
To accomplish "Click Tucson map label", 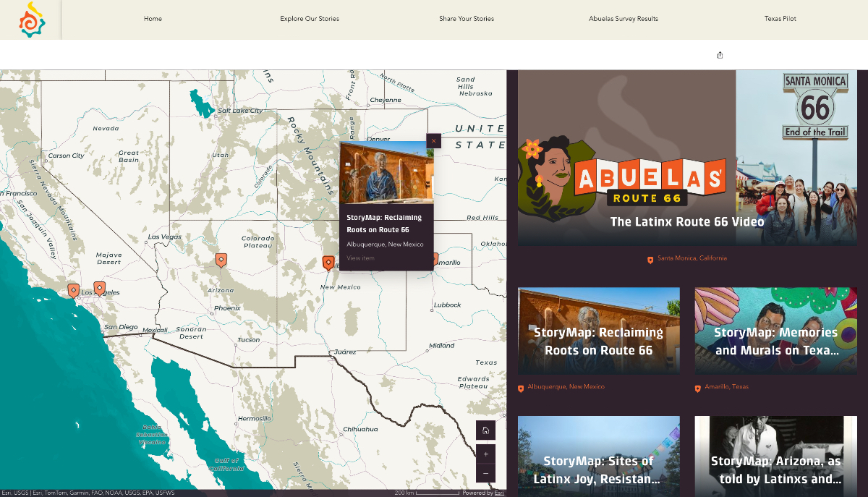I will (x=248, y=340).
